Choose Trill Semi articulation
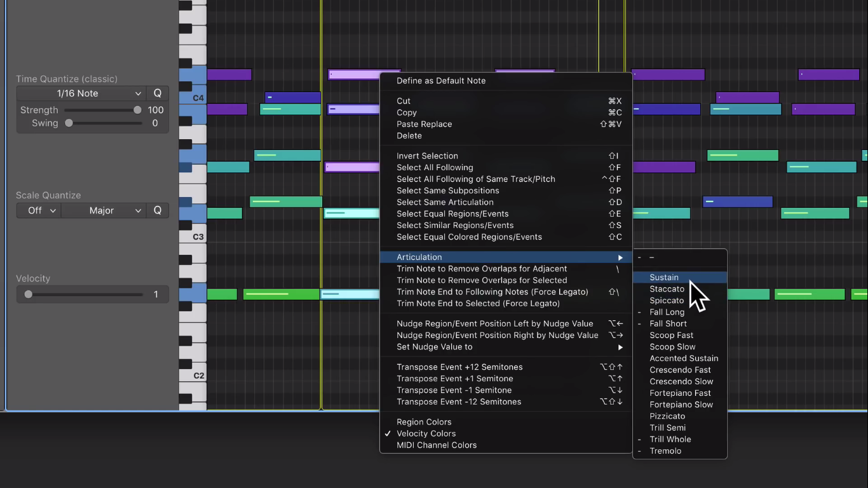Image resolution: width=868 pixels, height=488 pixels. [x=680, y=428]
